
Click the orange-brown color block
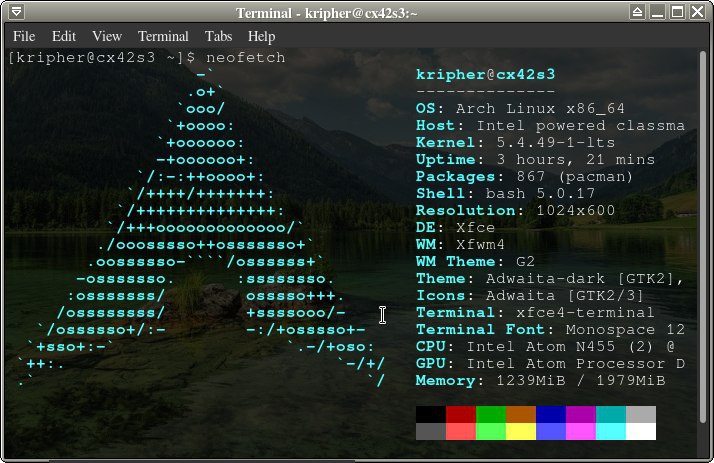[521, 415]
